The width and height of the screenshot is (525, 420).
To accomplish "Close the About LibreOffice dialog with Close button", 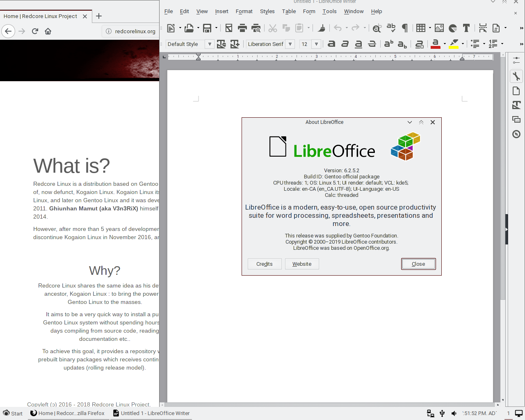I will point(418,264).
